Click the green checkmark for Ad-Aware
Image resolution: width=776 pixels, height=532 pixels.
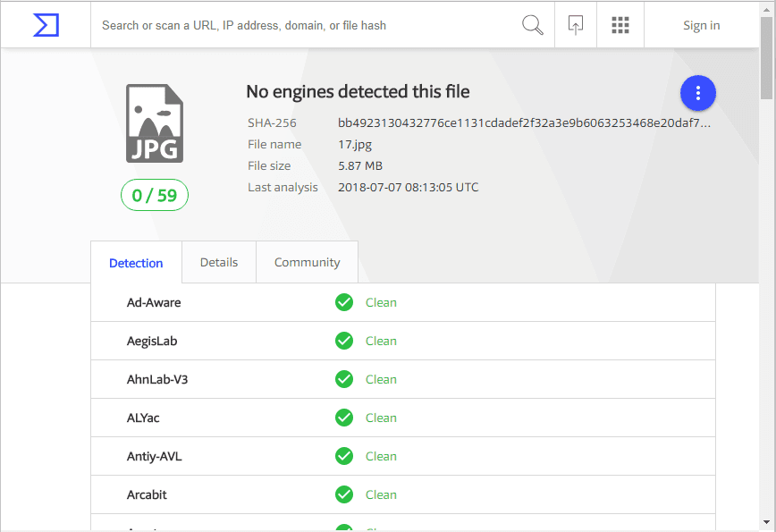344,302
